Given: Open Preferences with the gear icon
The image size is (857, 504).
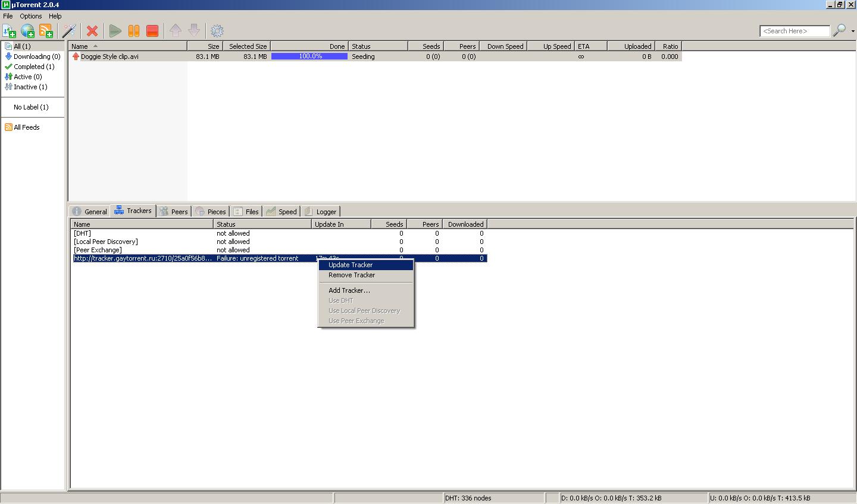Looking at the screenshot, I should (217, 31).
